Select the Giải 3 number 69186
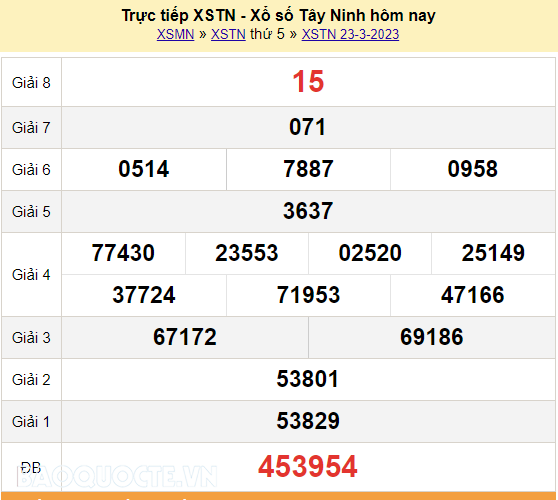Image resolution: width=558 pixels, height=500 pixels. point(432,337)
